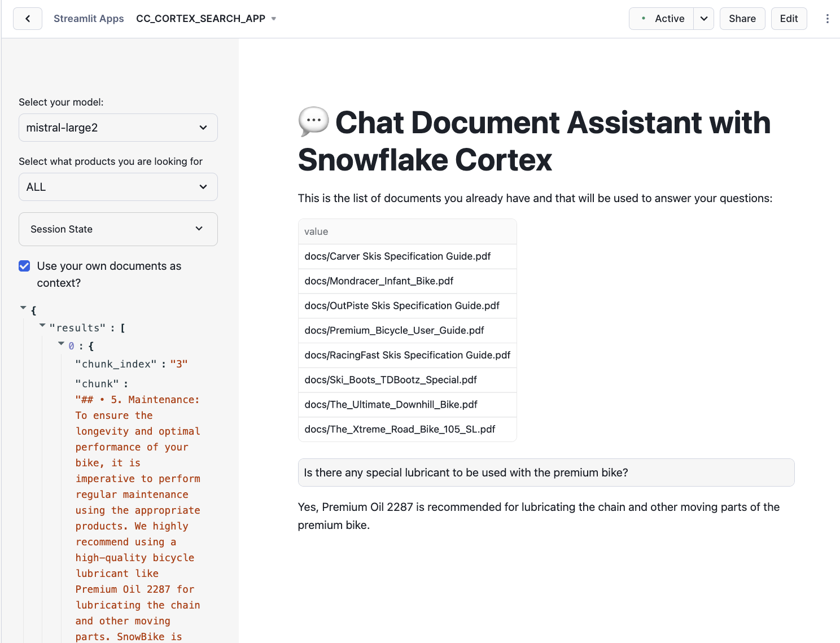Click the Chat Document Assistant heading
The width and height of the screenshot is (840, 643).
coord(534,141)
